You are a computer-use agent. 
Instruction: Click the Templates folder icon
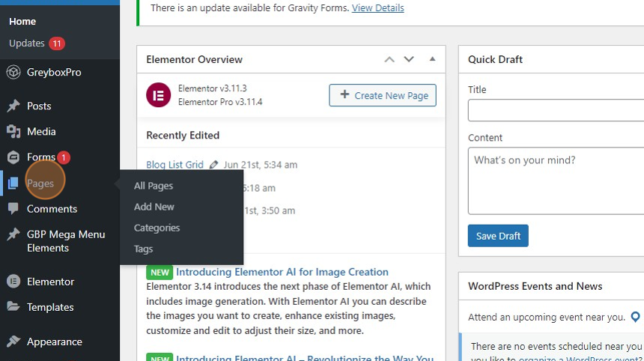(13, 307)
